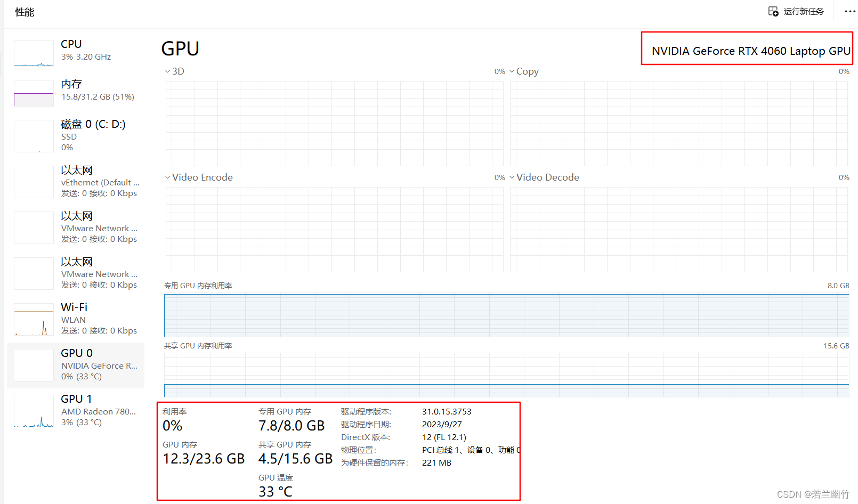Select the Wi-Fi WLAN entry
858x504 pixels.
click(76, 319)
